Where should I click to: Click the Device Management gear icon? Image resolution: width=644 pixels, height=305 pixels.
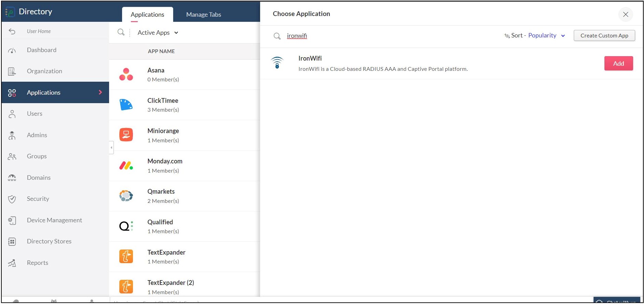12,220
